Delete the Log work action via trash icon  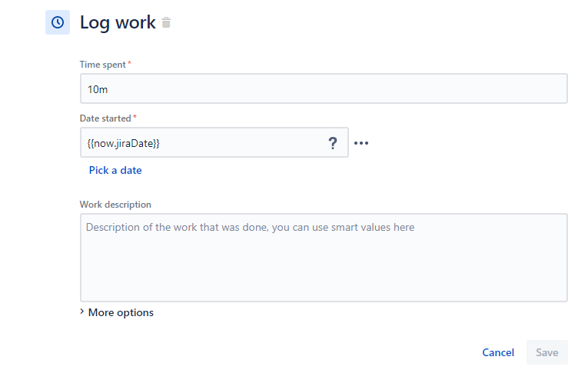(166, 22)
